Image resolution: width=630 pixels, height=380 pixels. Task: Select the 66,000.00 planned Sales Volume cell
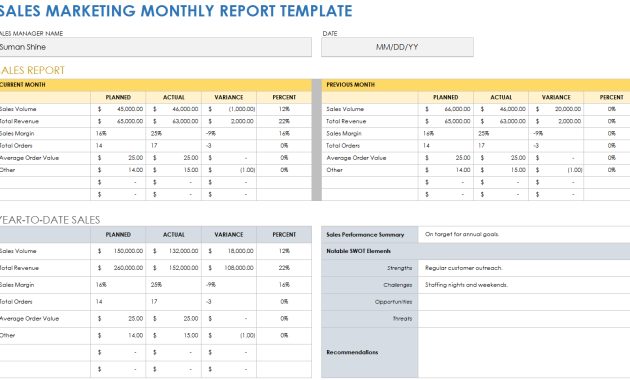[446, 109]
